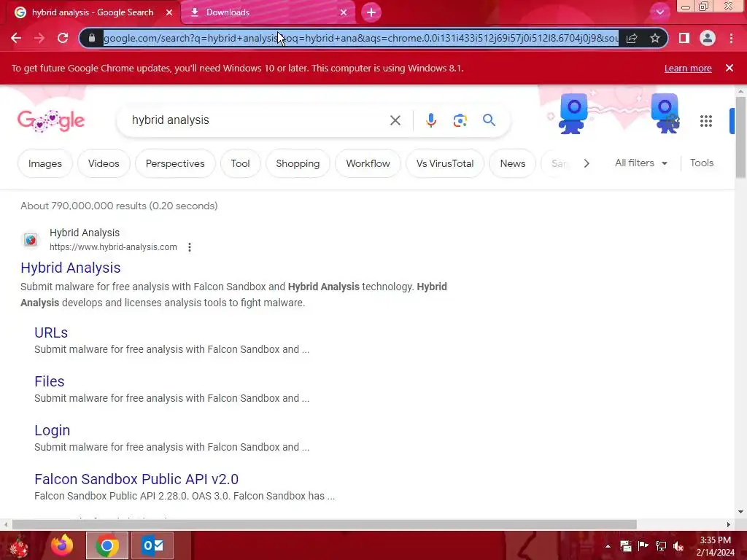Filter results by Images
This screenshot has width=747, height=560.
tap(44, 163)
